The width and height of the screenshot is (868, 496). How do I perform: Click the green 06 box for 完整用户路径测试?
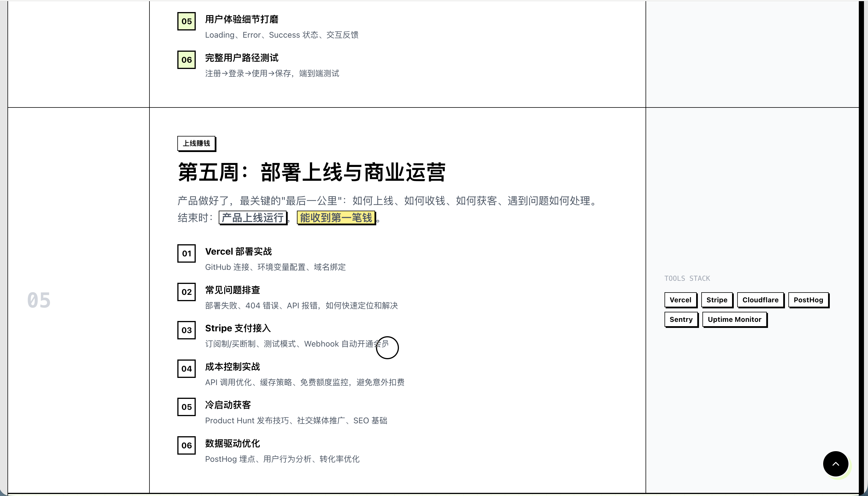[186, 59]
